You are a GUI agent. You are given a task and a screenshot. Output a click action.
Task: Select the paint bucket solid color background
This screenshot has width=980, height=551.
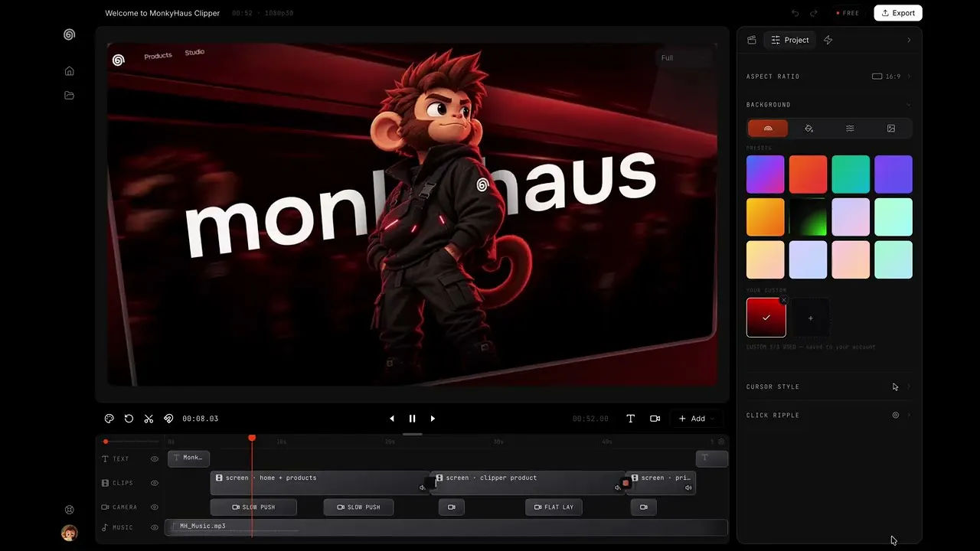(x=809, y=129)
